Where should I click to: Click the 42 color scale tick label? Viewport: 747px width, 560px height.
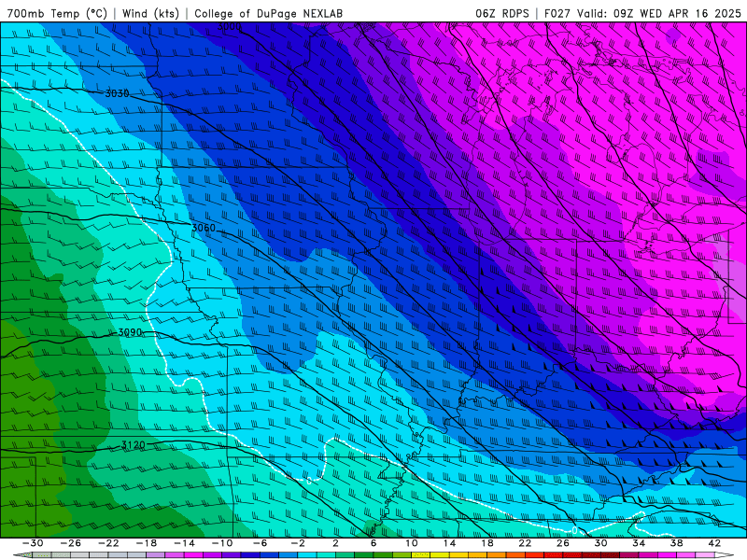pos(713,543)
